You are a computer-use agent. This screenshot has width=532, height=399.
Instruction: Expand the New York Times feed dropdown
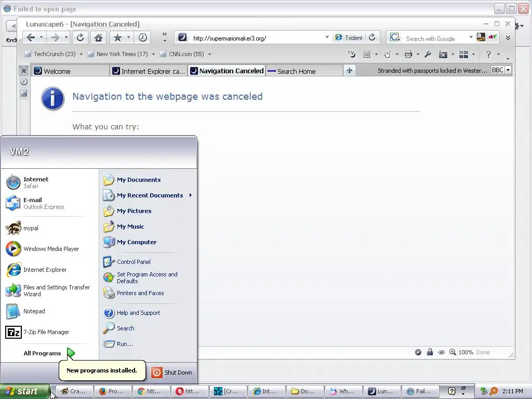153,54
